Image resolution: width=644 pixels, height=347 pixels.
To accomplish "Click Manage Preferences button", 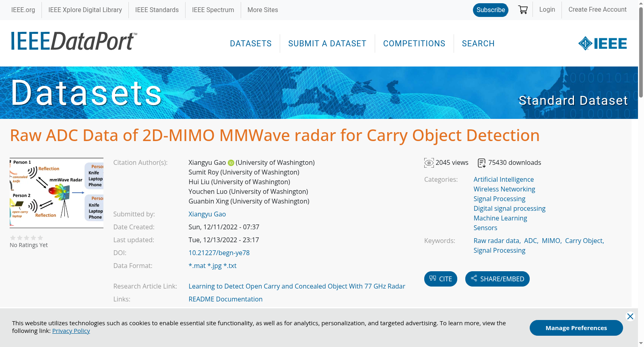I will (576, 328).
